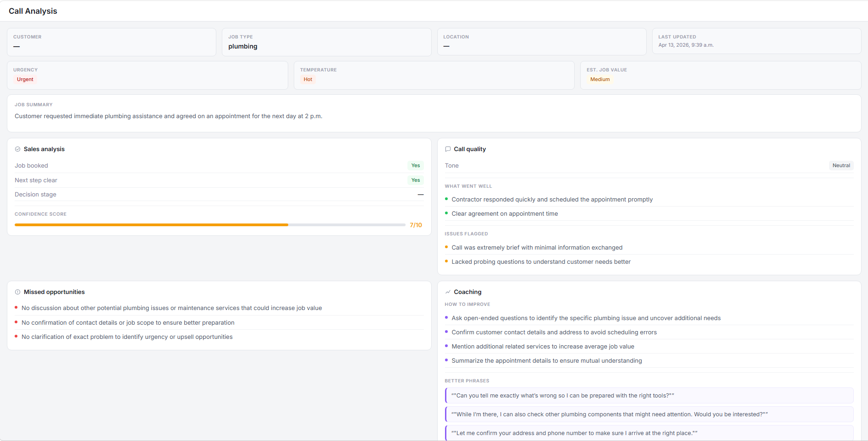868x441 pixels.
Task: Click the Coaching heading
Action: pyautogui.click(x=467, y=292)
